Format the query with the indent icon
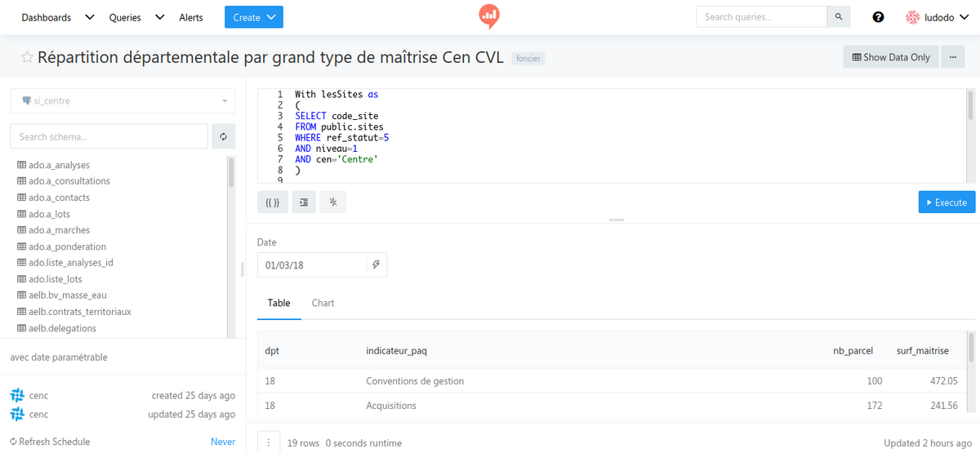980x453 pixels. coord(303,202)
